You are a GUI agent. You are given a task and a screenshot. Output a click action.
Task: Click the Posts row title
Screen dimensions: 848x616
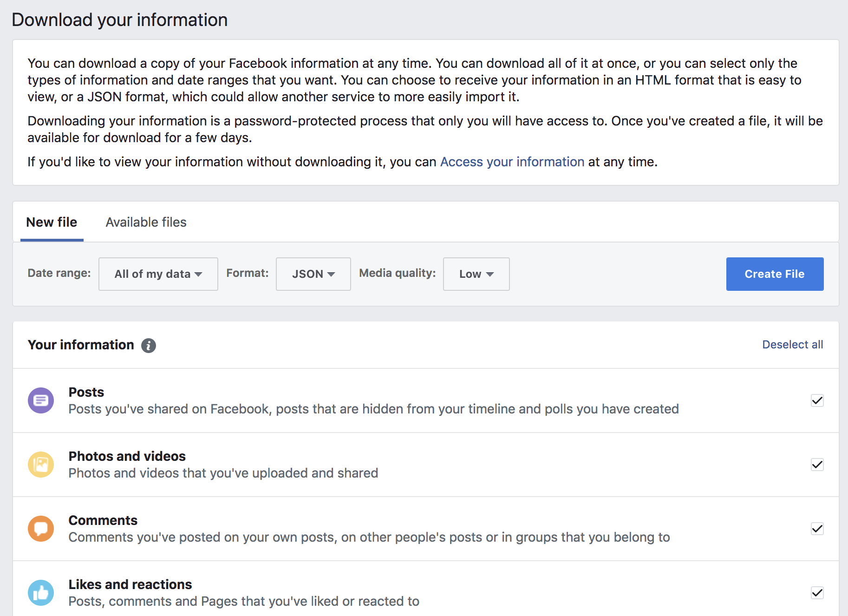[x=86, y=392]
